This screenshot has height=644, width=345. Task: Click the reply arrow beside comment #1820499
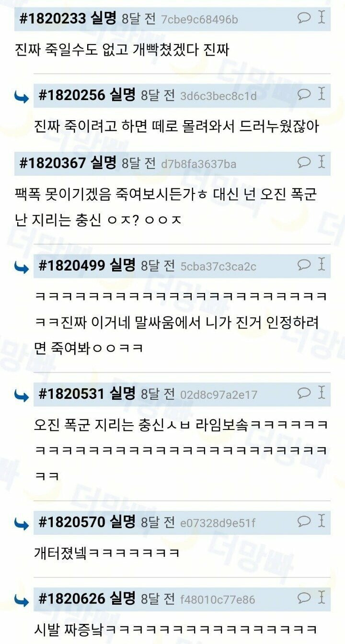(22, 268)
